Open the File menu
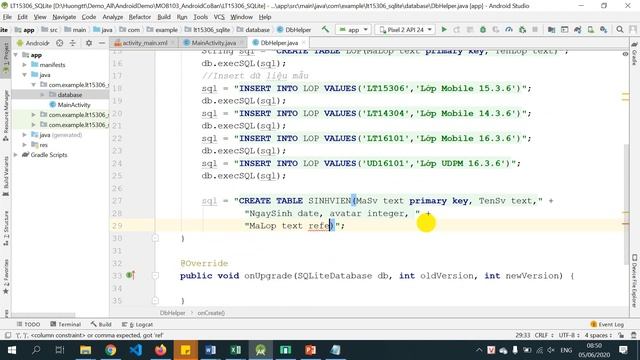This screenshot has width=640, height=360. [x=7, y=17]
